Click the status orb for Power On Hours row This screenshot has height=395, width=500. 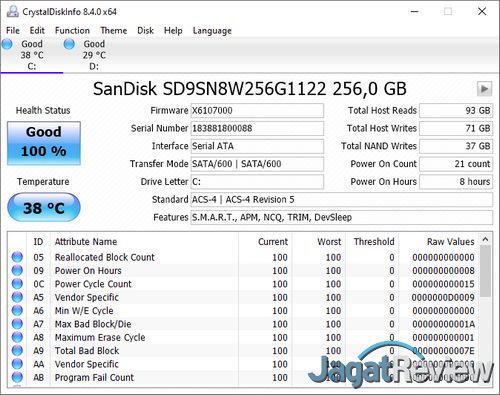[17, 270]
